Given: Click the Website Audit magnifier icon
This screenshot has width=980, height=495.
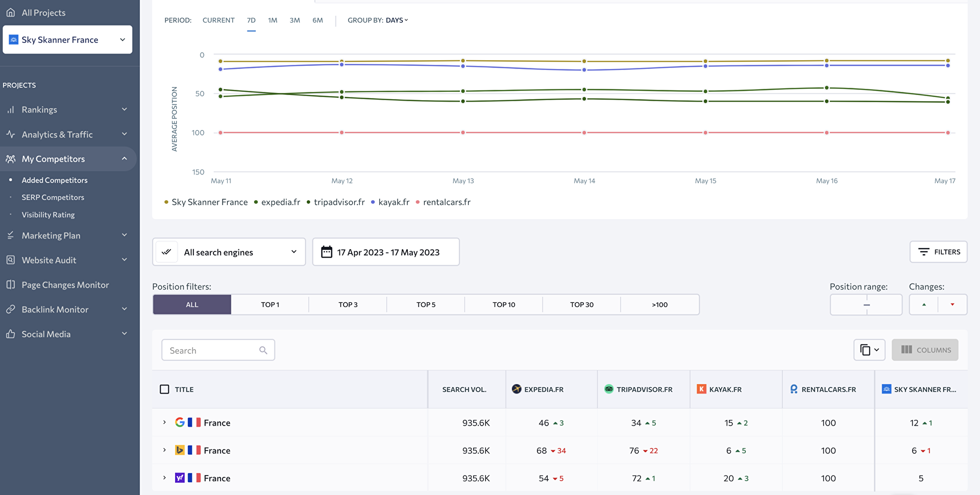Looking at the screenshot, I should 11,260.
